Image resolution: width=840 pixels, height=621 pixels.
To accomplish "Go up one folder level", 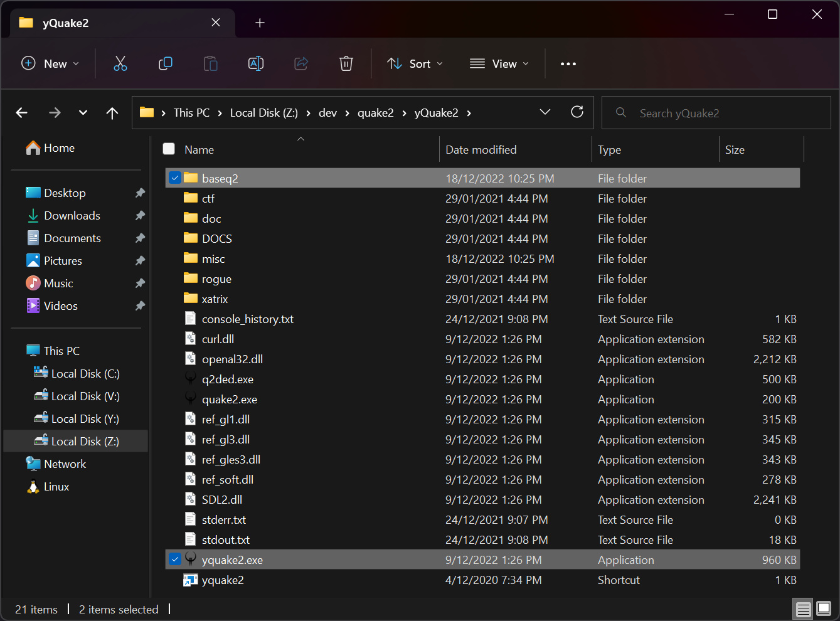I will click(112, 113).
